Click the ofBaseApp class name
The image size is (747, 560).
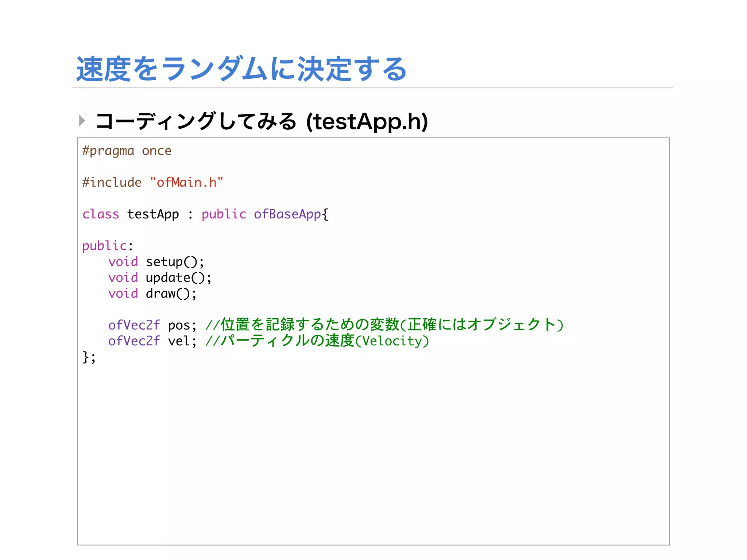(287, 214)
